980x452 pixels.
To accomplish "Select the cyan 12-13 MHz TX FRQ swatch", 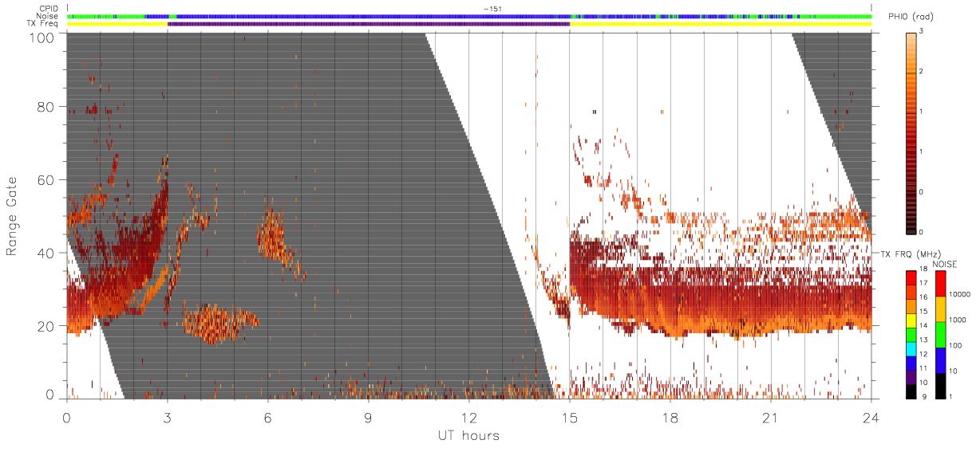I will pyautogui.click(x=913, y=348).
